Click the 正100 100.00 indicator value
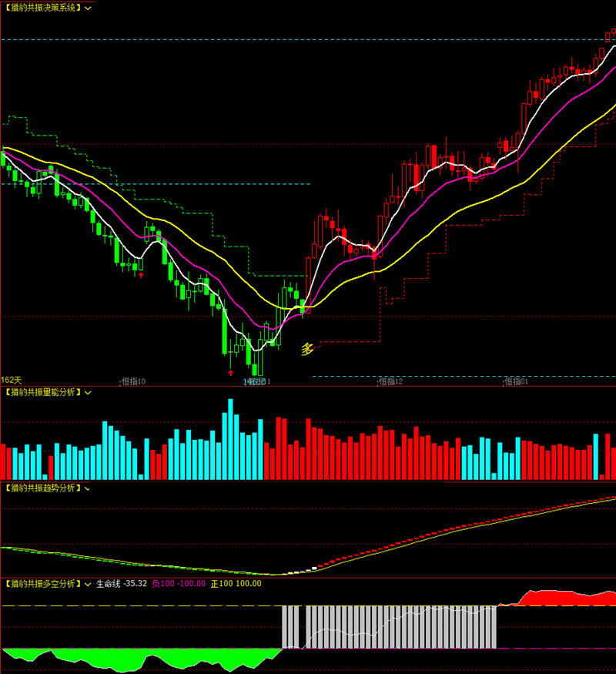The height and width of the screenshot is (674, 616). pyautogui.click(x=236, y=584)
